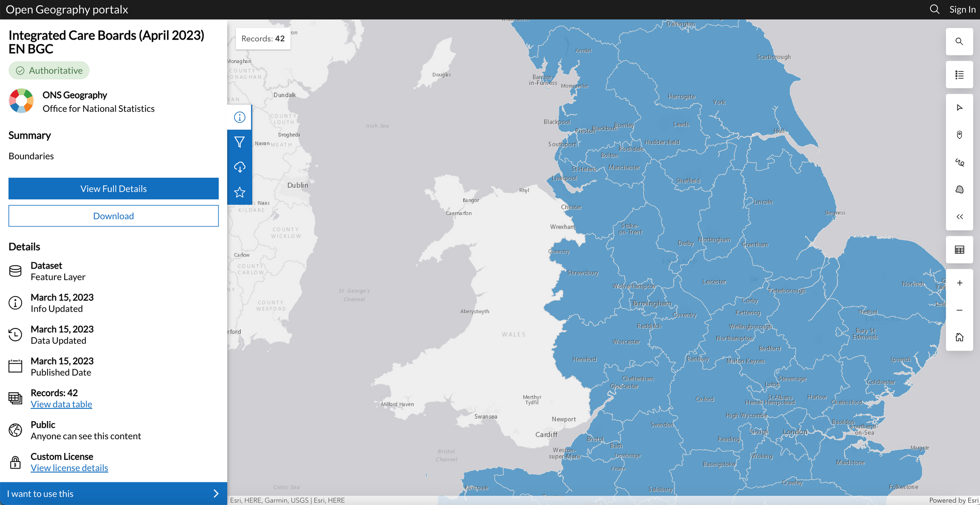Open the basemap shape tool
This screenshot has width=980, height=505.
point(959,189)
